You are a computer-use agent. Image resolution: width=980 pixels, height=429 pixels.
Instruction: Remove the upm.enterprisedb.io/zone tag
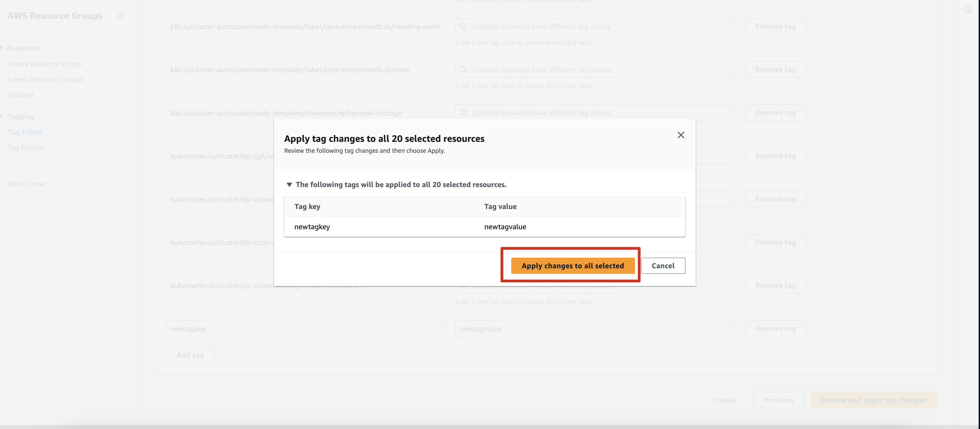[775, 69]
